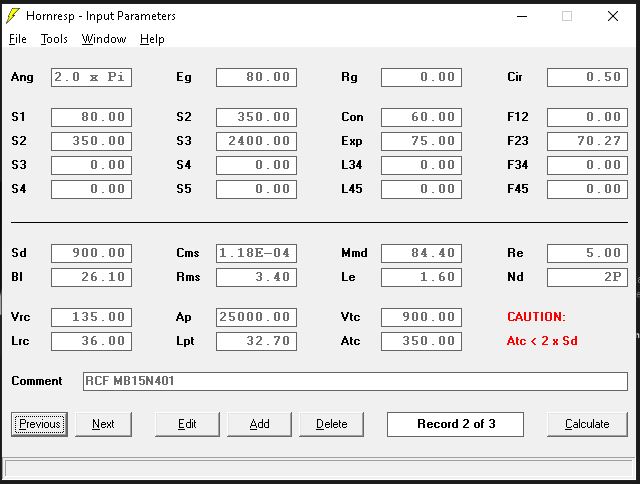
Task: Click the Vrc label
Action: click(x=20, y=317)
